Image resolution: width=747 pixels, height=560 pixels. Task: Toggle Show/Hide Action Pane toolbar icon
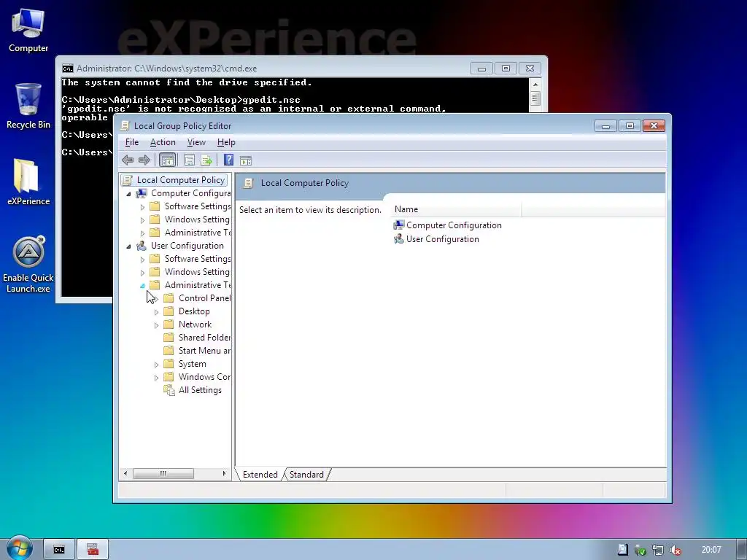click(x=246, y=160)
